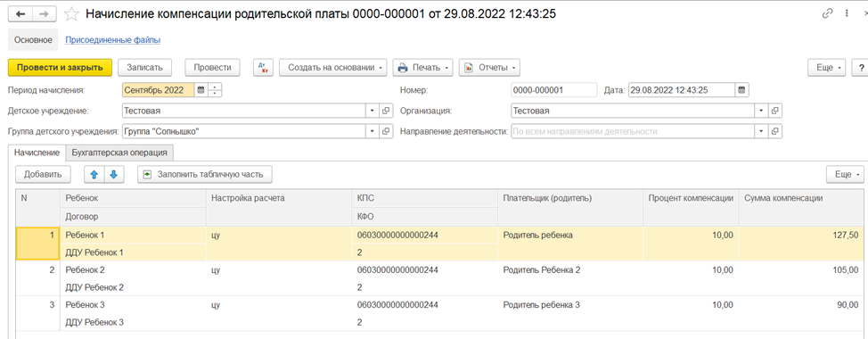The height and width of the screenshot is (339, 868).
Task: Click Сумма компенсации column header
Action: (800, 207)
